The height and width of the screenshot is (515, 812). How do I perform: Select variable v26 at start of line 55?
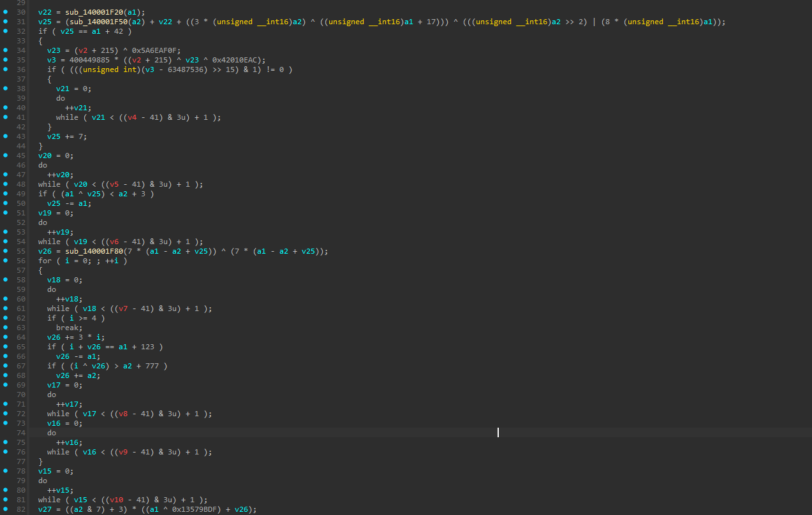pos(45,251)
